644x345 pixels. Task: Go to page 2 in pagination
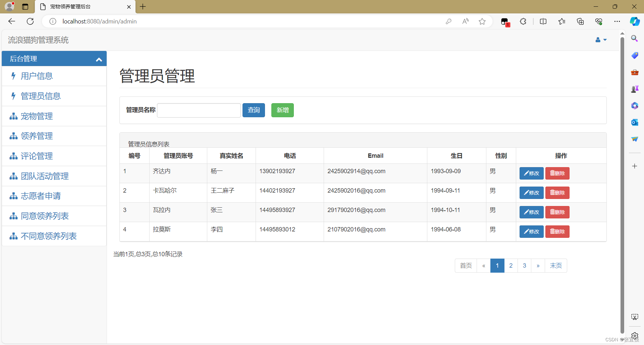point(511,266)
